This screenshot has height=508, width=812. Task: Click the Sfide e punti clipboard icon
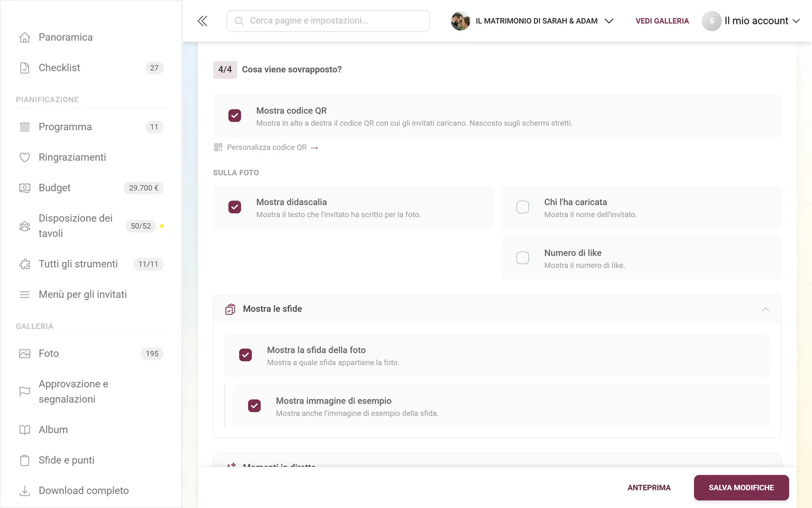25,461
